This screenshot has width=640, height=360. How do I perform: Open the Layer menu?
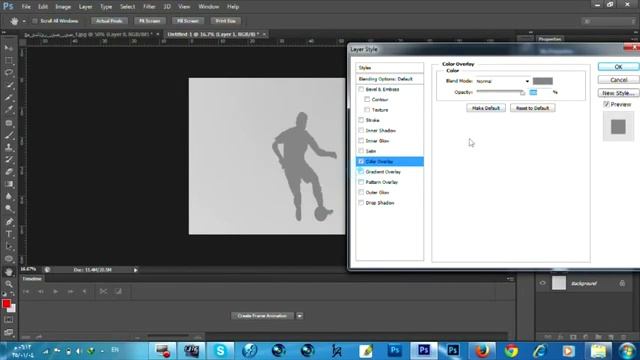coord(85,7)
